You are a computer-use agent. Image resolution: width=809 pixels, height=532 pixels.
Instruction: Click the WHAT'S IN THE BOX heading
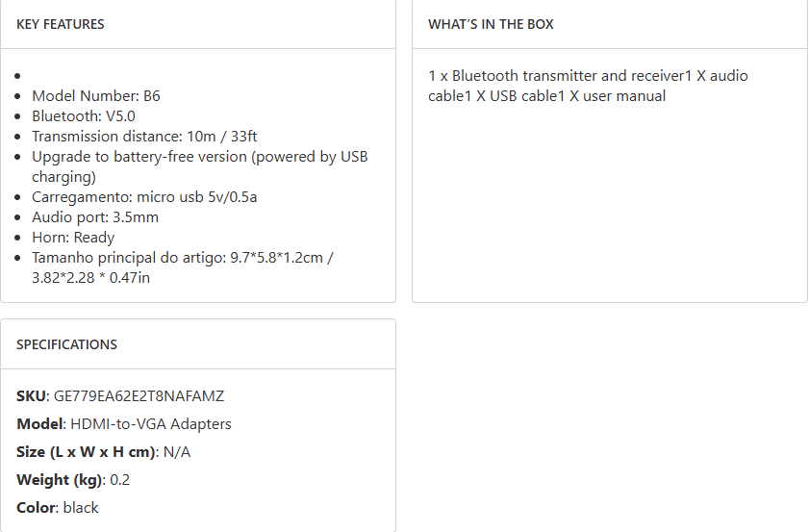(491, 24)
